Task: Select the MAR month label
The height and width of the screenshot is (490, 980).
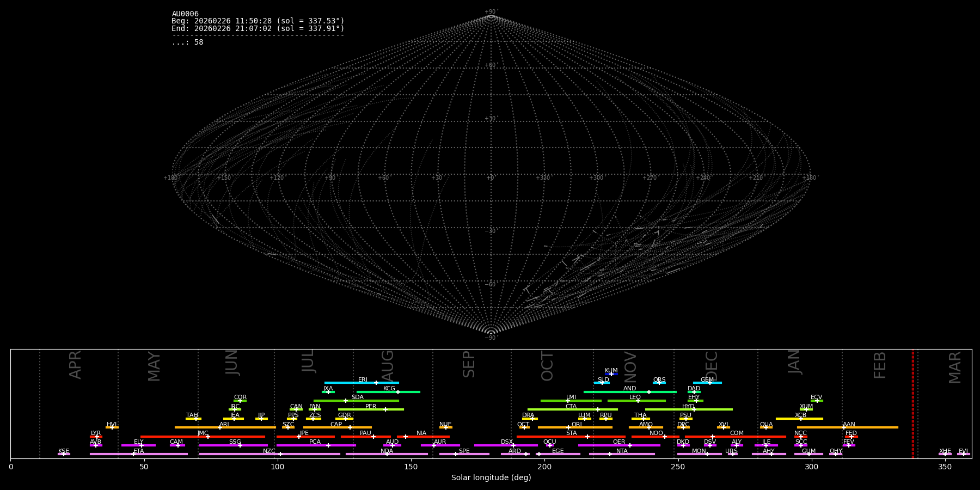Action: tap(955, 367)
